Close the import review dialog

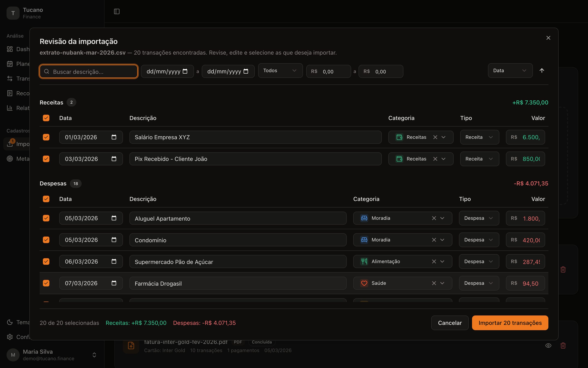pos(548,38)
